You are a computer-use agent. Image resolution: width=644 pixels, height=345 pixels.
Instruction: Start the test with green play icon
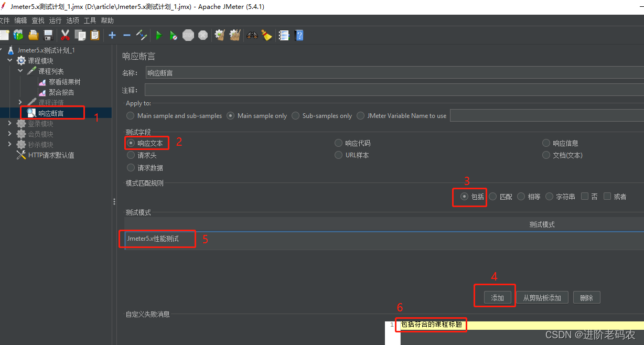(159, 35)
